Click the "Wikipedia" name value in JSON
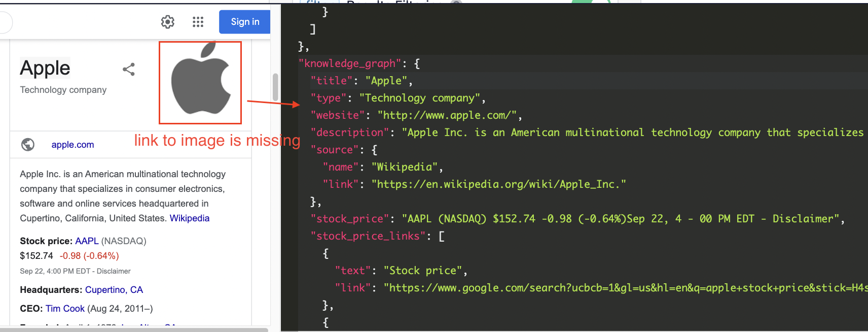 pyautogui.click(x=405, y=167)
